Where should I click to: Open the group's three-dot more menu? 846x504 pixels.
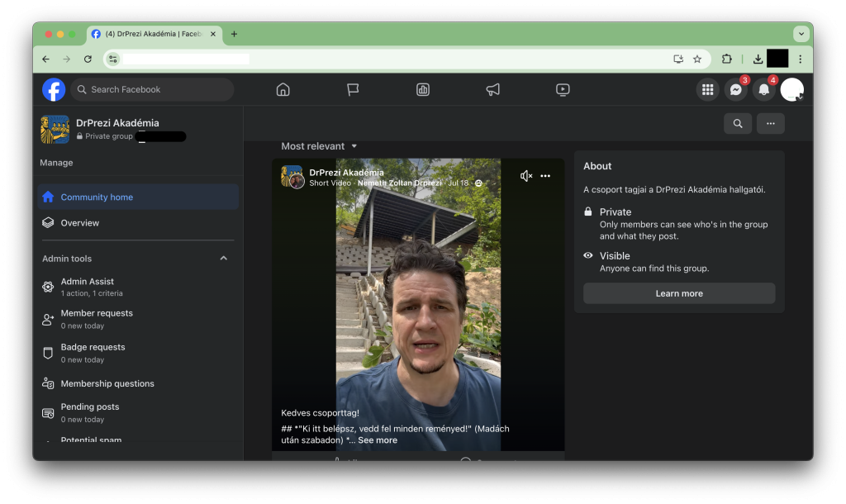[770, 123]
